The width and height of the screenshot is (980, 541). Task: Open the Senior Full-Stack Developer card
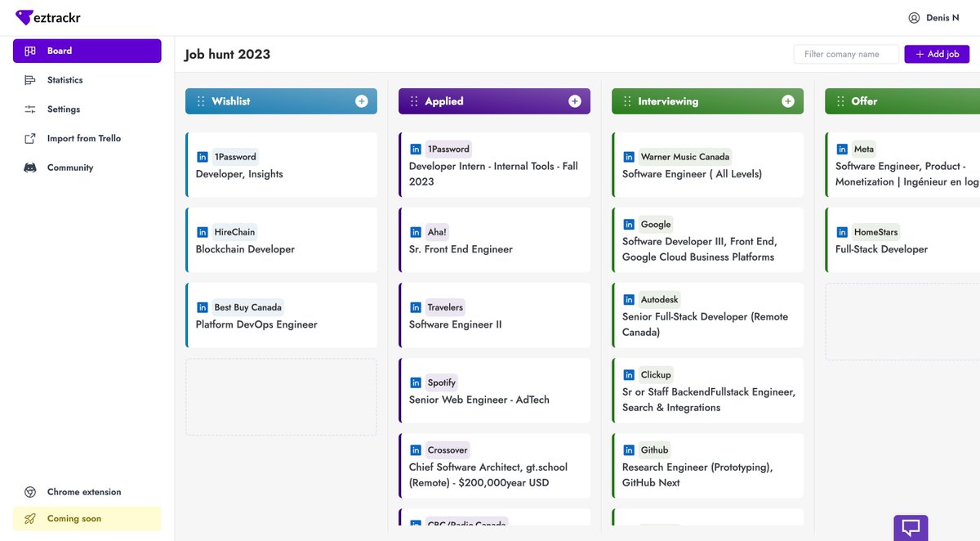point(707,315)
